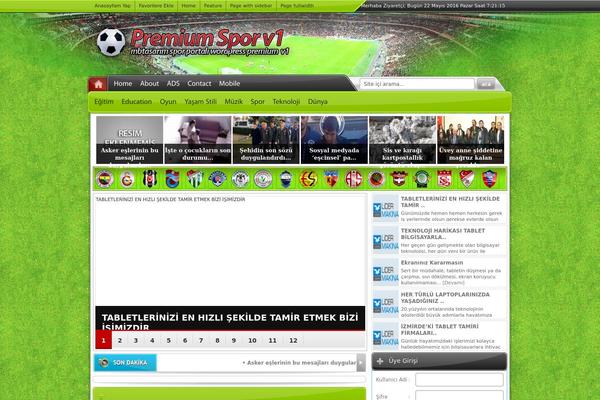Viewport: 600px width, 400px height.
Task: Go to slider page 2
Action: (x=120, y=340)
